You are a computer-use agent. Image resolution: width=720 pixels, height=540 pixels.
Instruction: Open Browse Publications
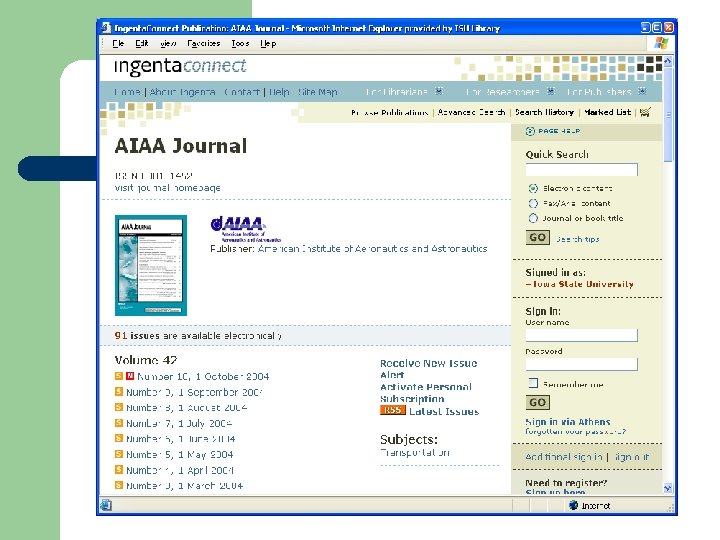pyautogui.click(x=389, y=112)
